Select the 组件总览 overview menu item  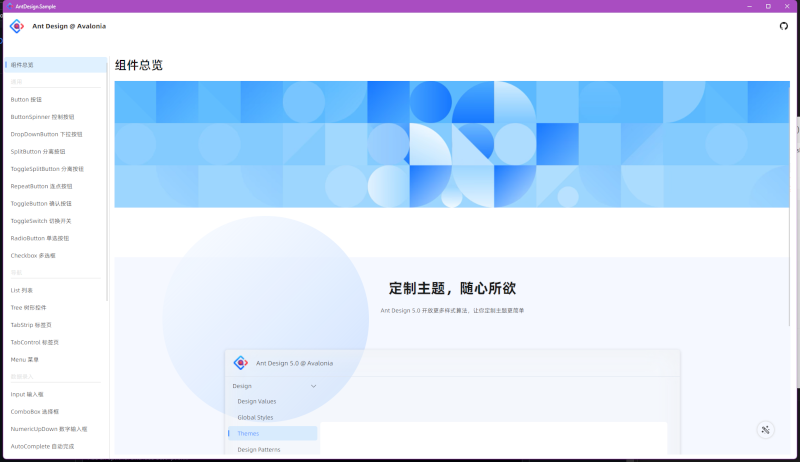(22, 65)
